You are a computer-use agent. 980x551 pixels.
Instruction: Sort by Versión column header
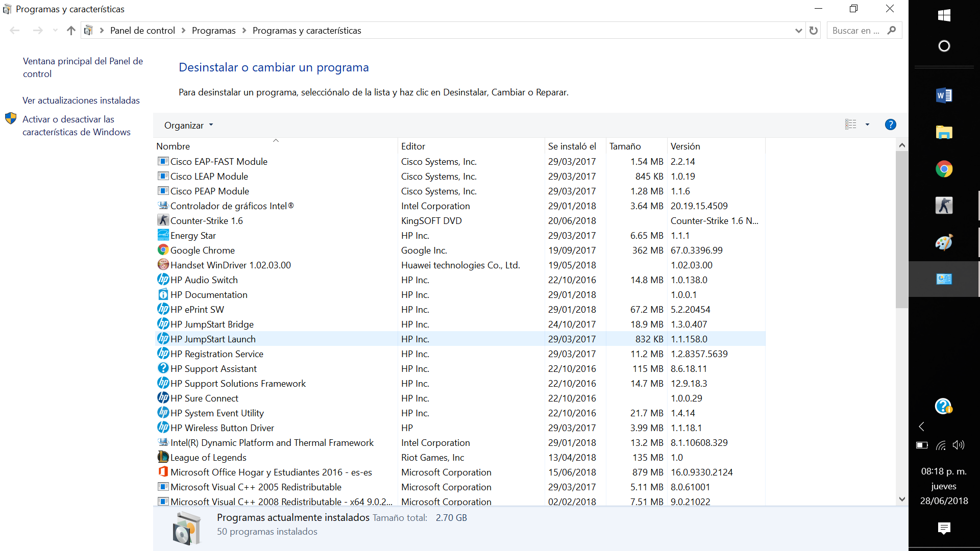point(716,146)
